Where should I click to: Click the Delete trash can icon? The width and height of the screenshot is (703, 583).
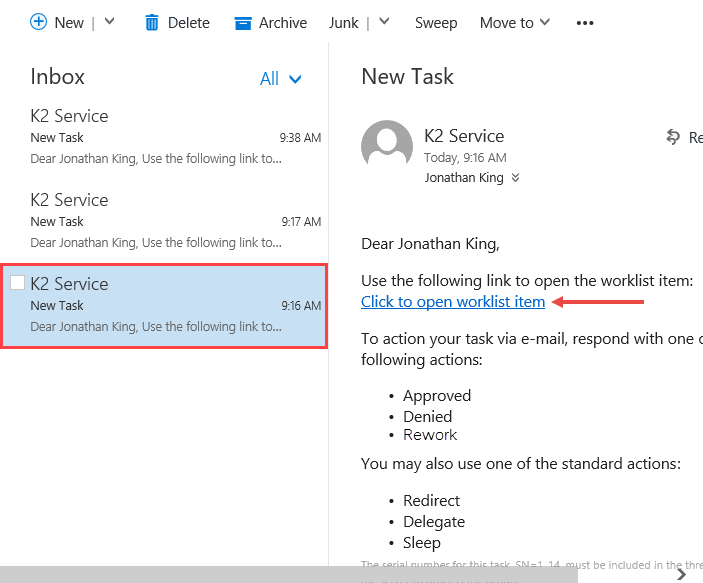pyautogui.click(x=152, y=22)
